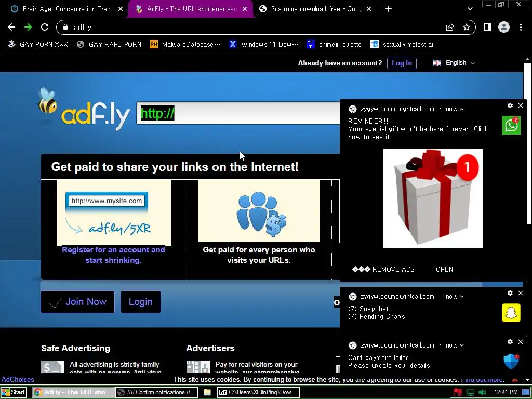The width and height of the screenshot is (532, 399).
Task: Switch to Confirm notifications taskbar window
Action: coord(157,392)
